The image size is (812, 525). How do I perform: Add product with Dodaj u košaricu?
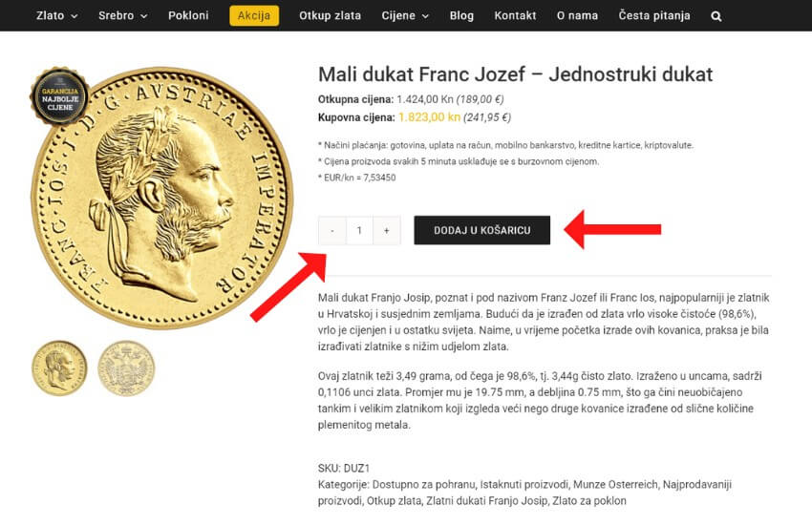(481, 230)
